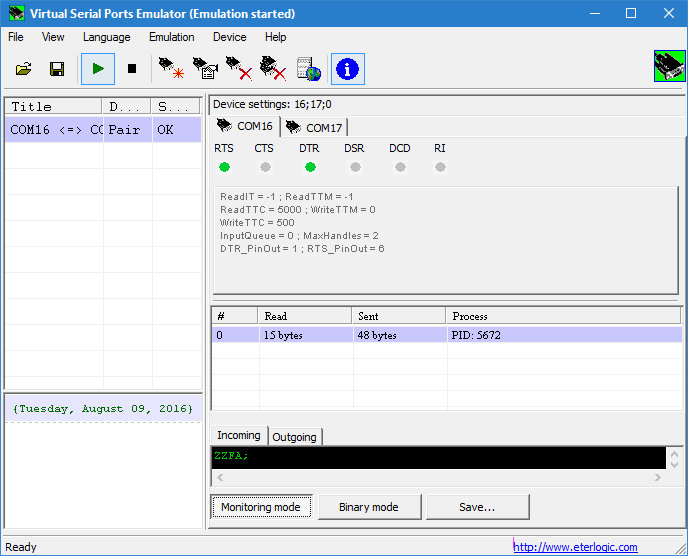Click the 'OK' status cell in device list
Screen dimensions: 688x556
click(x=177, y=129)
